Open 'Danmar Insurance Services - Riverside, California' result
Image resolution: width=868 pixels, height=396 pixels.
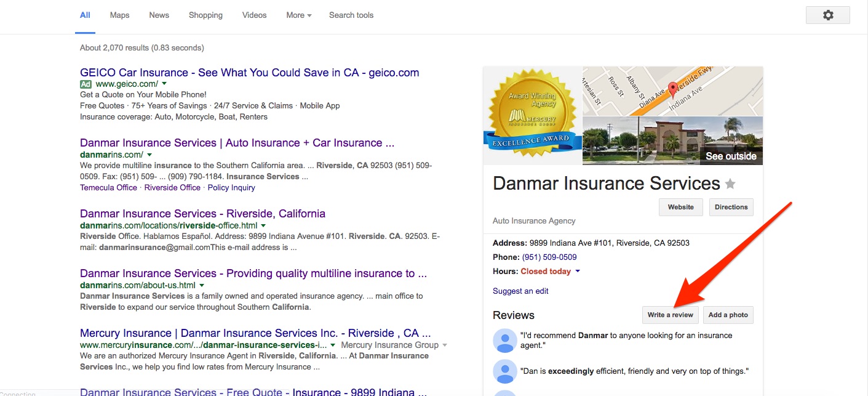click(202, 214)
